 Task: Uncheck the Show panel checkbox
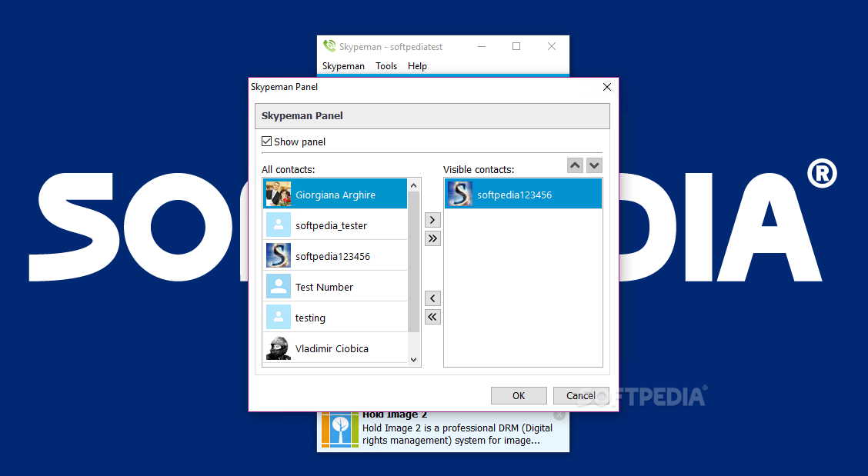pyautogui.click(x=266, y=141)
